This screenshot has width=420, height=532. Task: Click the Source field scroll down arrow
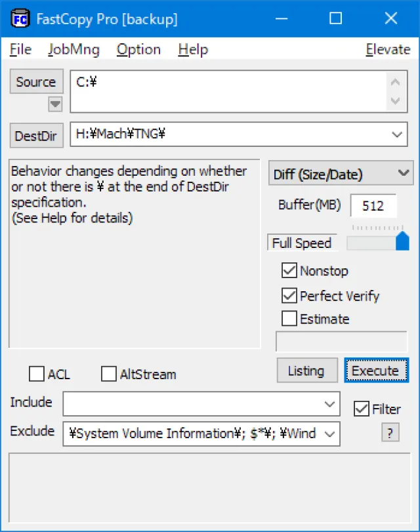click(395, 101)
